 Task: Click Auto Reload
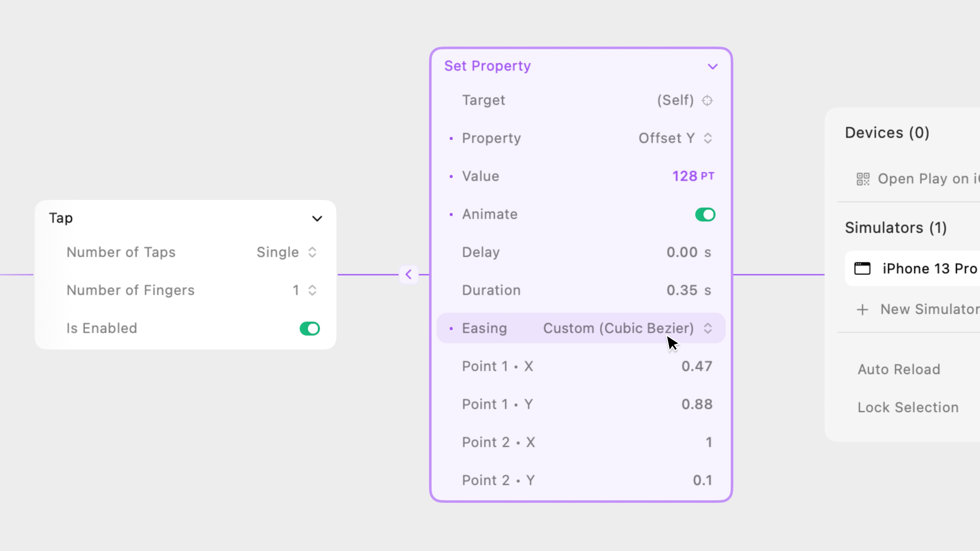click(x=899, y=369)
